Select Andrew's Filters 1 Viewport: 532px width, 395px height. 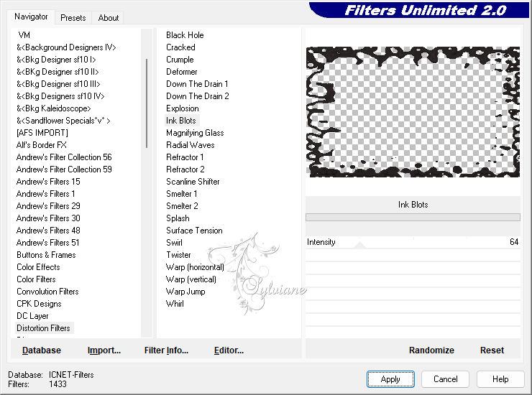tap(45, 194)
